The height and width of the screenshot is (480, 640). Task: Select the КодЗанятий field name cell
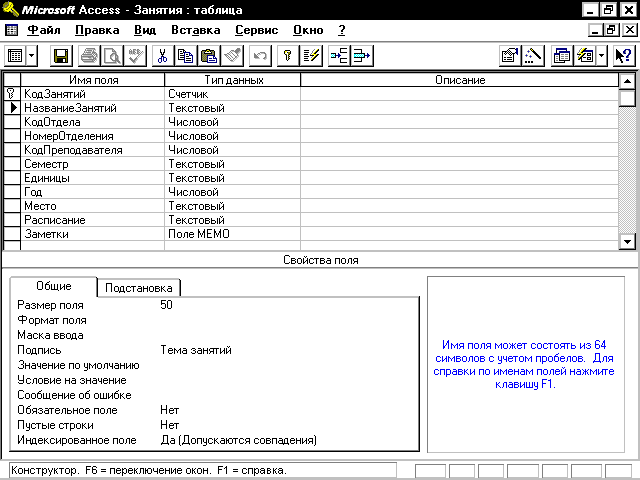click(92, 94)
